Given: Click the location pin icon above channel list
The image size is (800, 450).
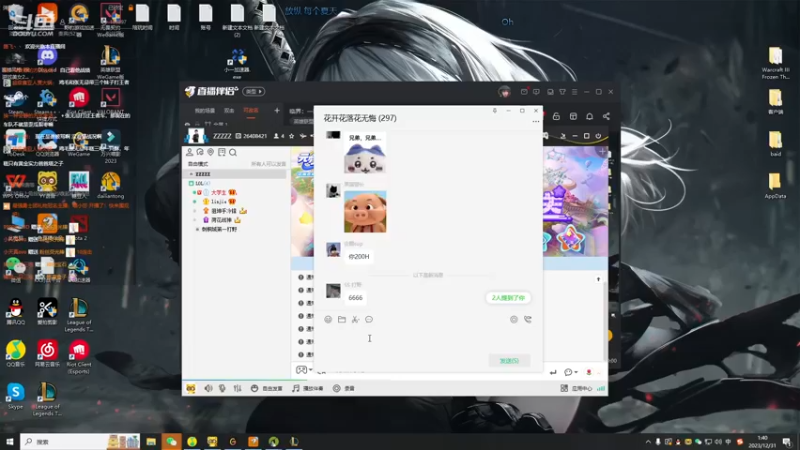Looking at the screenshot, I should pyautogui.click(x=210, y=152).
